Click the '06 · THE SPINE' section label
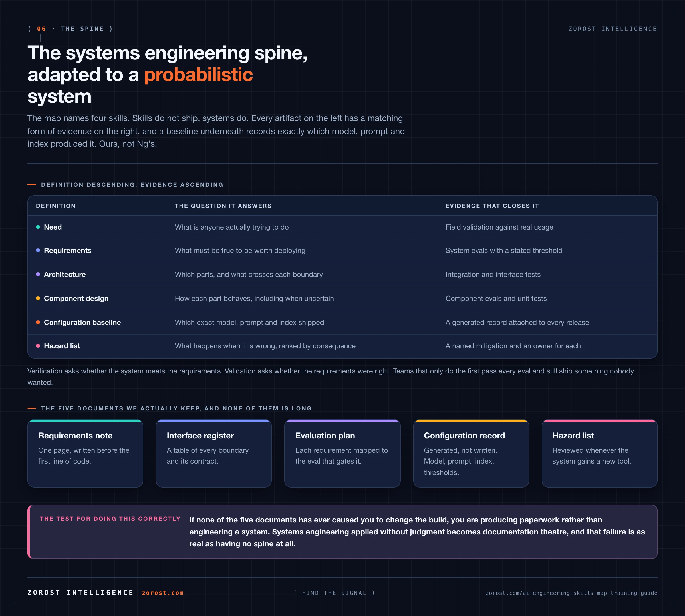 (x=70, y=29)
